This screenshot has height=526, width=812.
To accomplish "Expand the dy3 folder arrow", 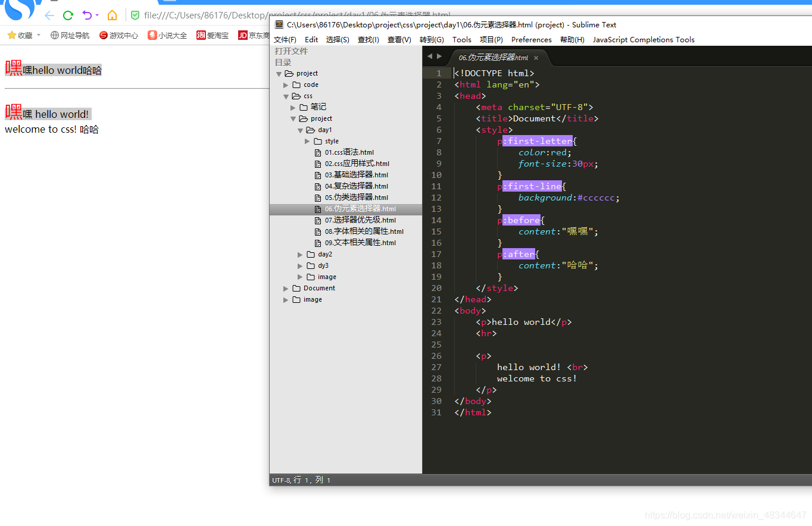I will coord(300,266).
